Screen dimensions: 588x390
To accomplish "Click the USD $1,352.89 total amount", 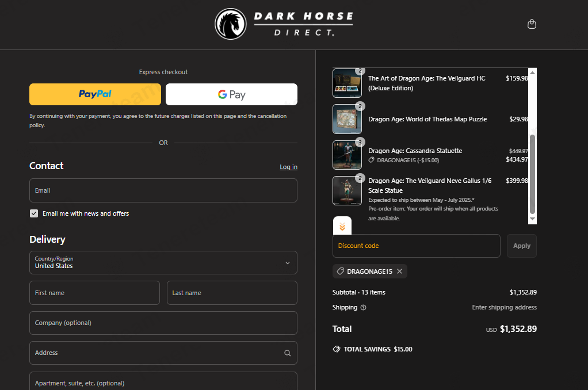I will coord(511,329).
